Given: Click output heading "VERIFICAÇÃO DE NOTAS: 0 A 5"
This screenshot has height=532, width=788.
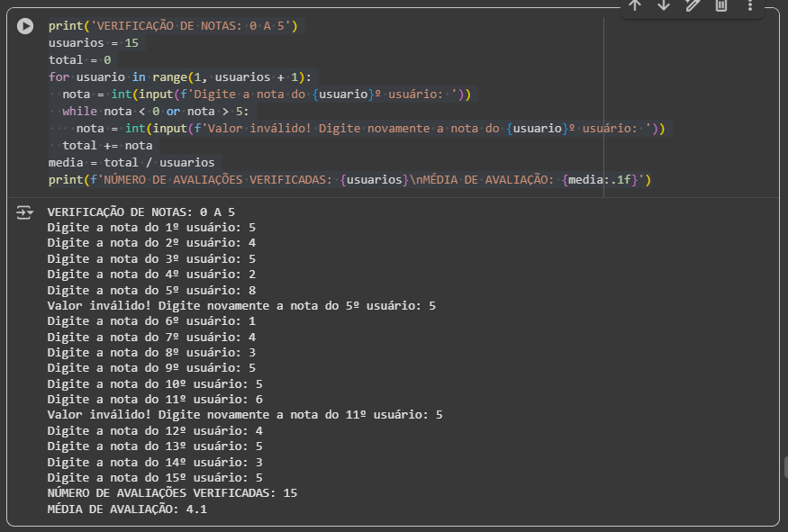Looking at the screenshot, I should 141,212.
